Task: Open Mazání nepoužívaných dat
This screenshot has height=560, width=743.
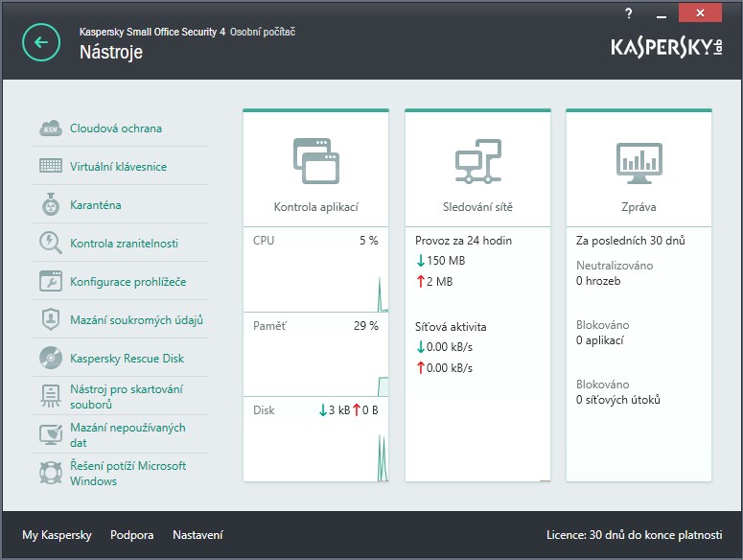Action: (x=128, y=435)
